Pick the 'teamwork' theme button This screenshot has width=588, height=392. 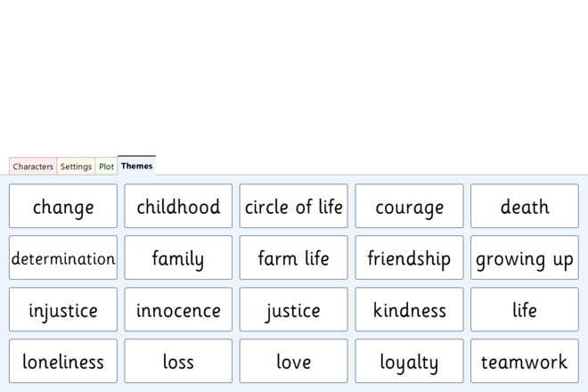524,362
